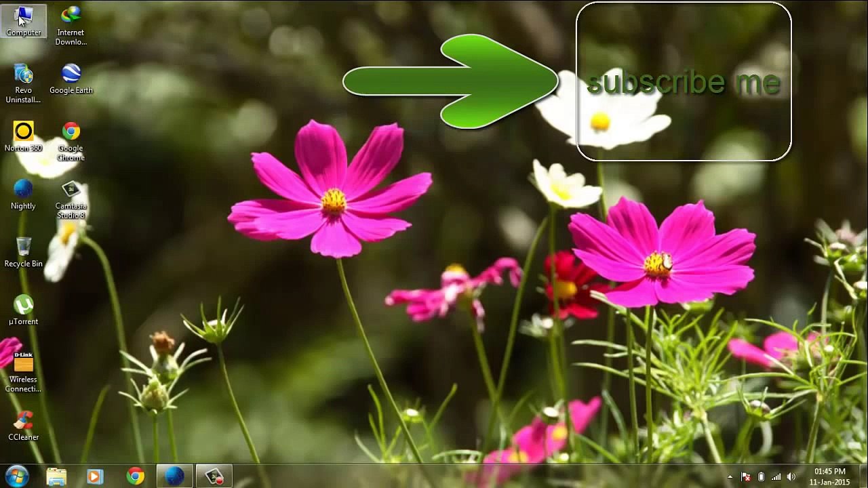
Task: Show hidden system tray icons
Action: 730,477
